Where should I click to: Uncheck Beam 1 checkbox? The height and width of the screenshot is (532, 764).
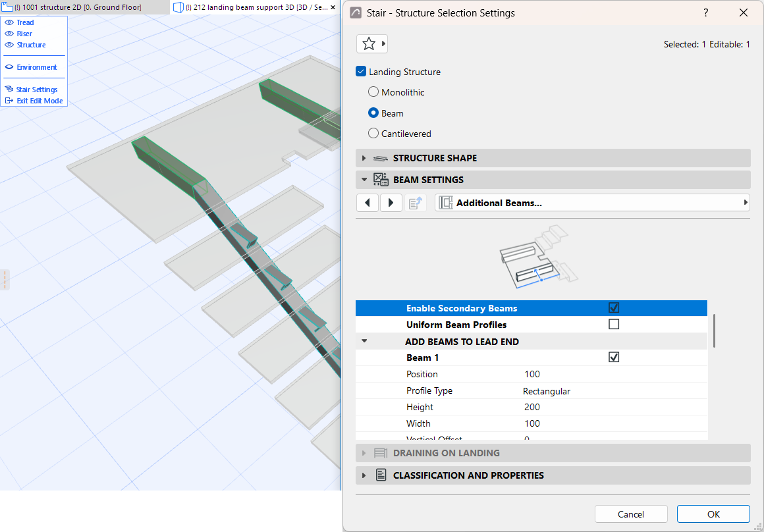[x=614, y=358]
